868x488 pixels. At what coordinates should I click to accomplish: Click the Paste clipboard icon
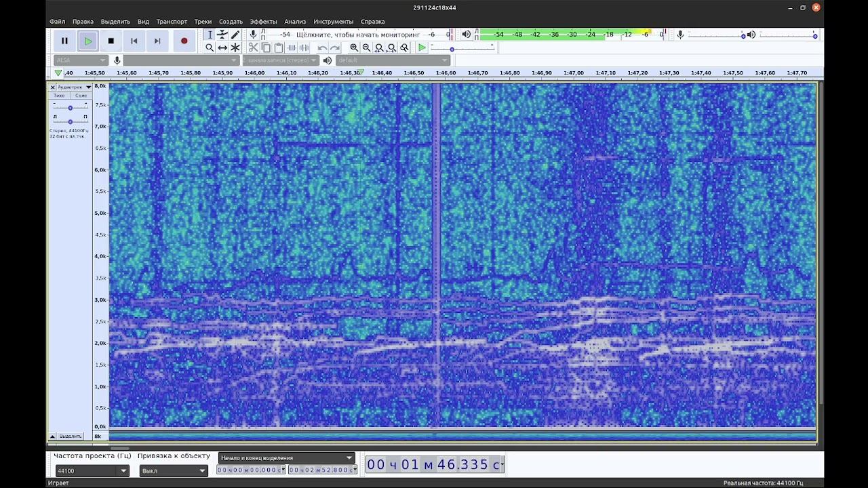tap(279, 47)
